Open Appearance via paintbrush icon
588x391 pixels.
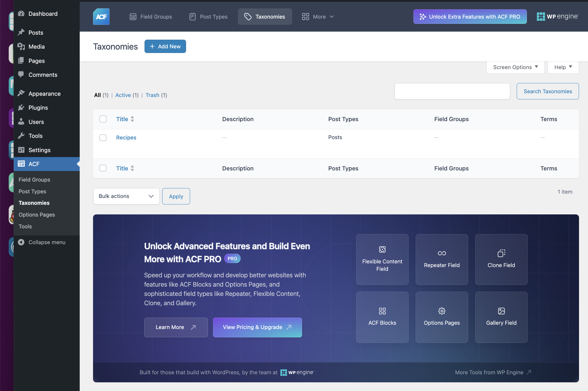tap(21, 93)
